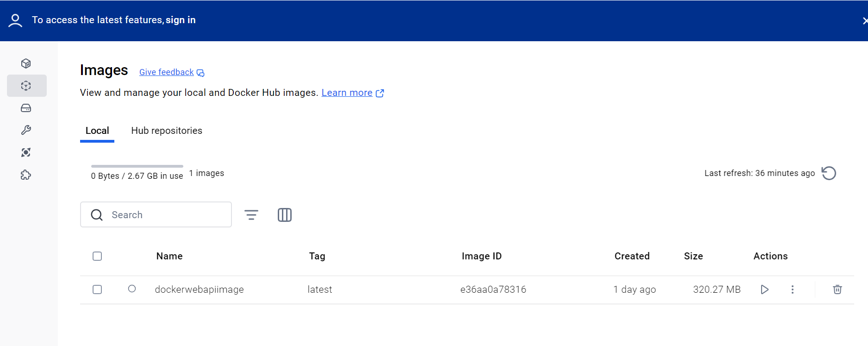Open the Extensions puzzle icon

tap(26, 175)
